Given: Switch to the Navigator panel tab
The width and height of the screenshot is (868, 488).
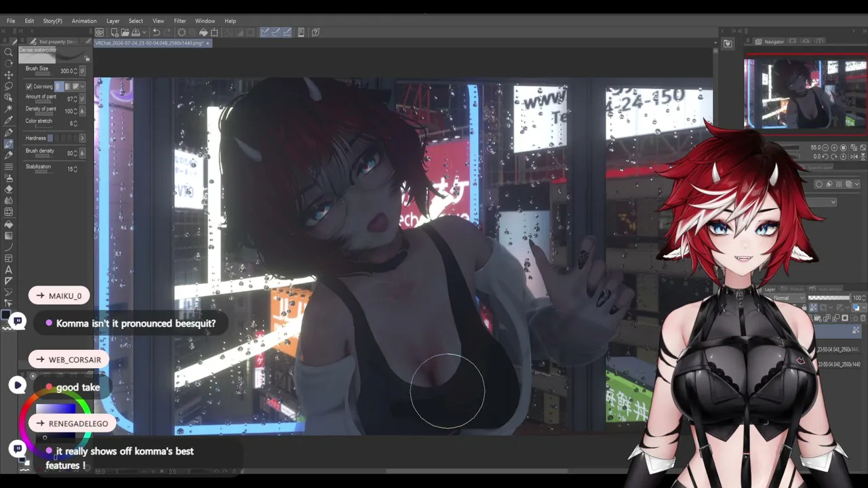Looking at the screenshot, I should (770, 42).
